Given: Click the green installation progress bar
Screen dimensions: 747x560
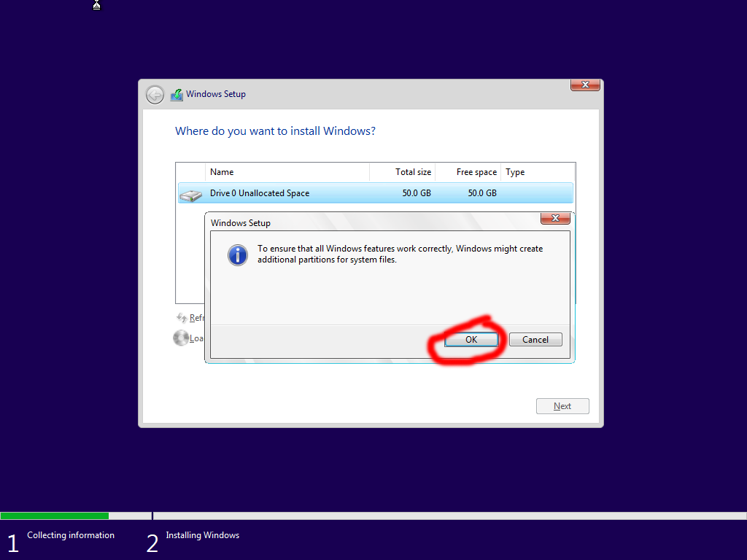Looking at the screenshot, I should pyautogui.click(x=55, y=516).
